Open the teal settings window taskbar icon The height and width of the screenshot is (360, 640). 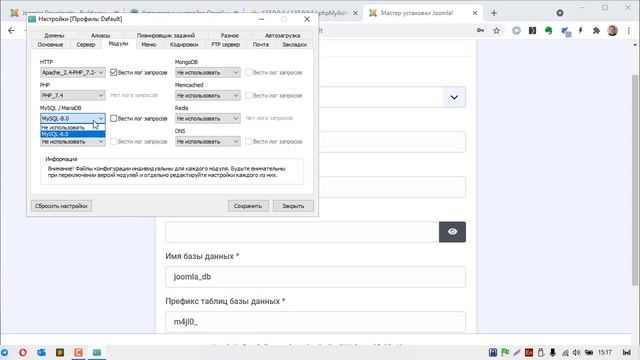pyautogui.click(x=97, y=352)
